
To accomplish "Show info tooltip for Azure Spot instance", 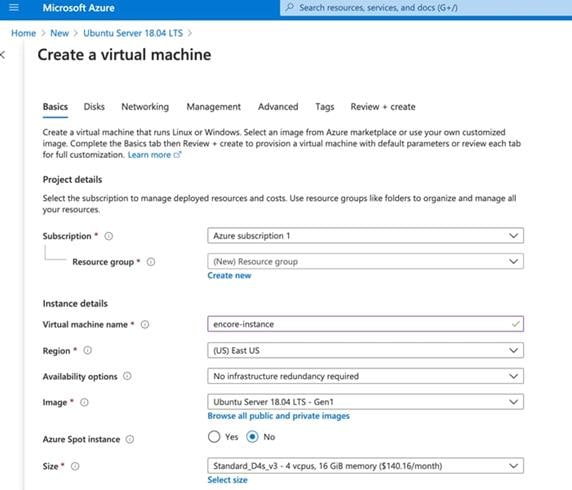I will (130, 439).
